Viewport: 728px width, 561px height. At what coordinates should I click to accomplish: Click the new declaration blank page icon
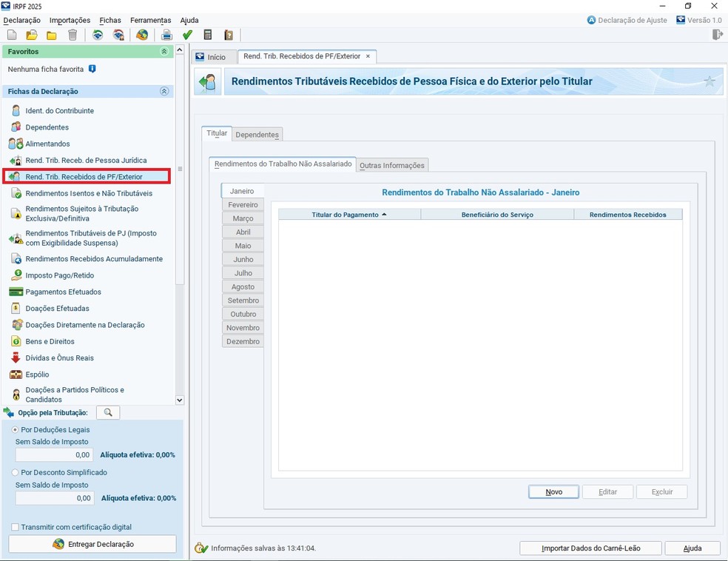[12, 35]
